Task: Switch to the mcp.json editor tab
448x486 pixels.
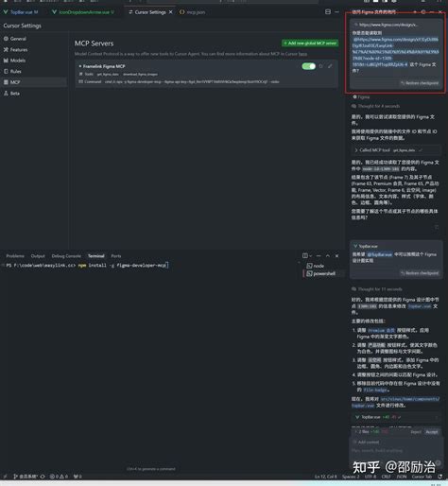Action: pos(192,12)
